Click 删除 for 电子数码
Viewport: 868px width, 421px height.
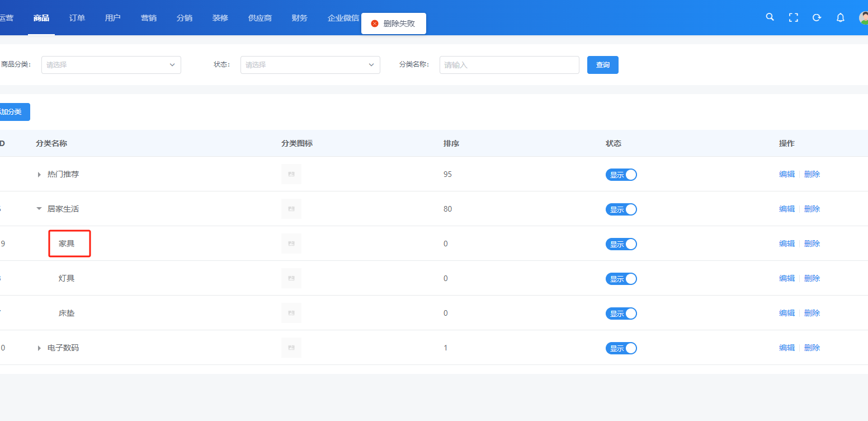[812, 348]
